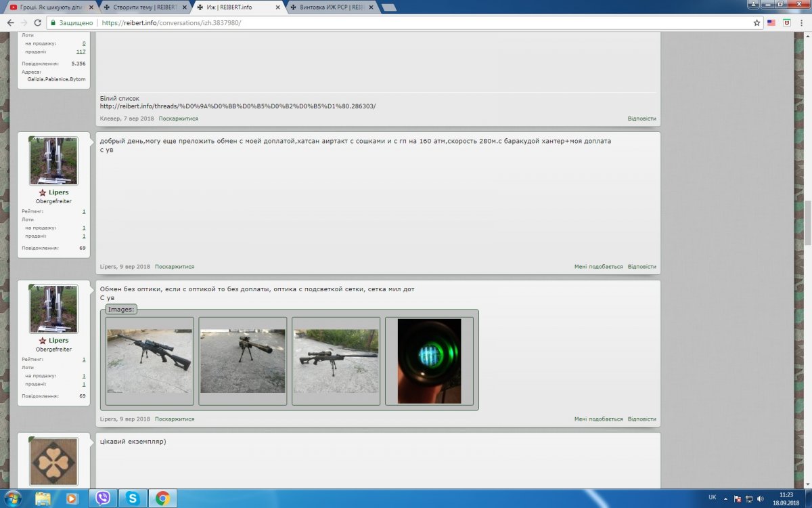The height and width of the screenshot is (508, 812).
Task: Click 'Відповісти' on the добрый день post
Action: (641, 267)
